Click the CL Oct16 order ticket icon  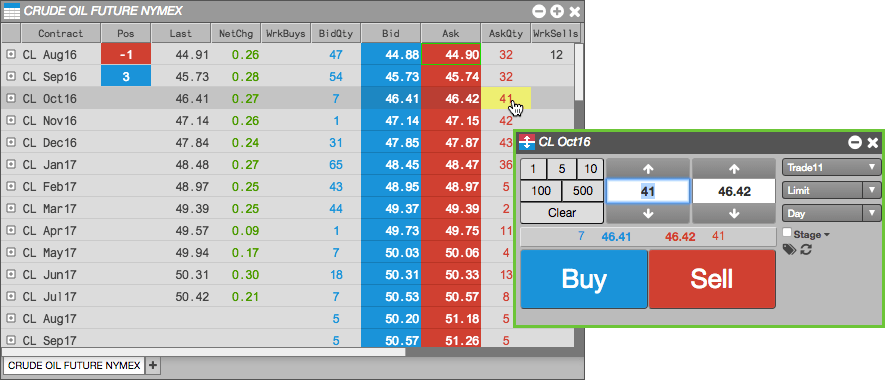[x=527, y=142]
